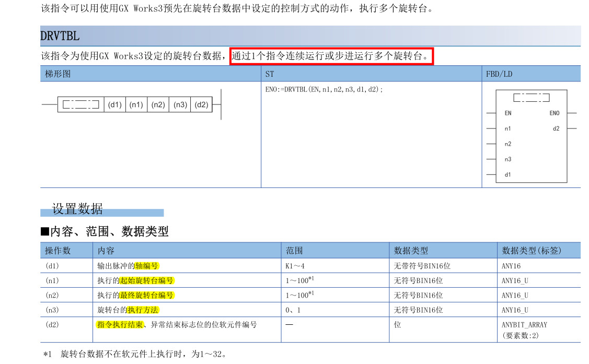Click the 设置数据 section heading
Viewport: 589px width, 364px height.
click(x=77, y=209)
